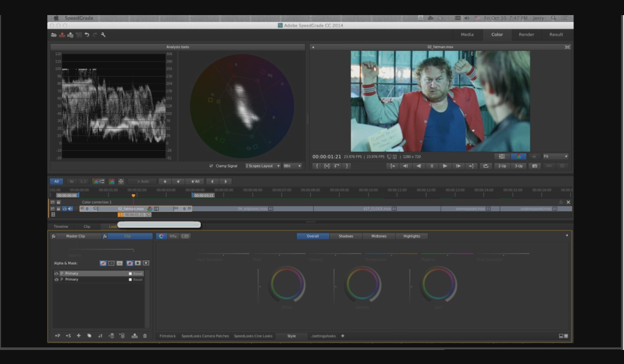
Task: Toggle the 3-Up viewer mode
Action: [518, 166]
